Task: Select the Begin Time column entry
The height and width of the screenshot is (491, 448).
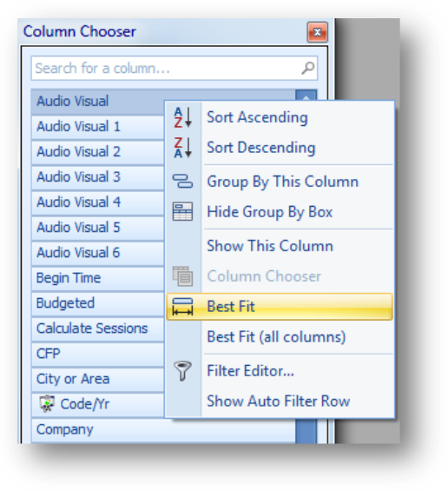Action: pyautogui.click(x=97, y=278)
